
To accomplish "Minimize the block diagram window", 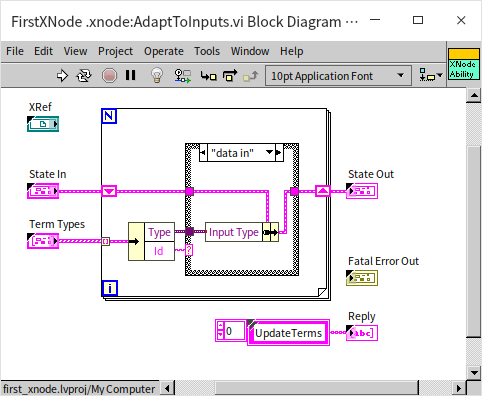I will pyautogui.click(x=375, y=20).
